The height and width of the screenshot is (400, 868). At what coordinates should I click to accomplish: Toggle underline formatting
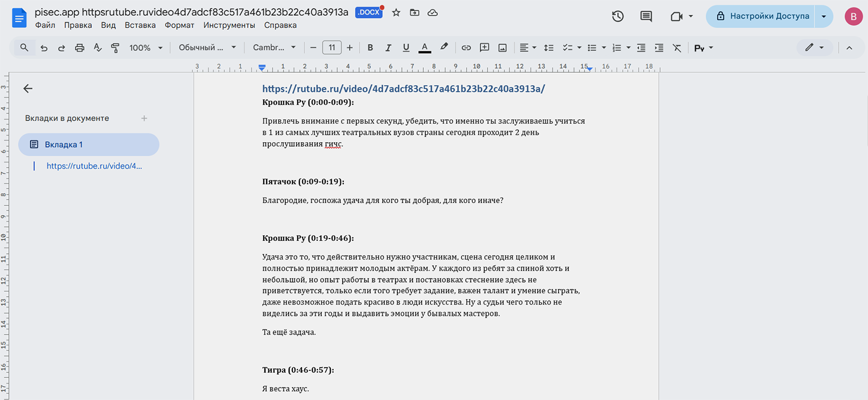(x=406, y=48)
